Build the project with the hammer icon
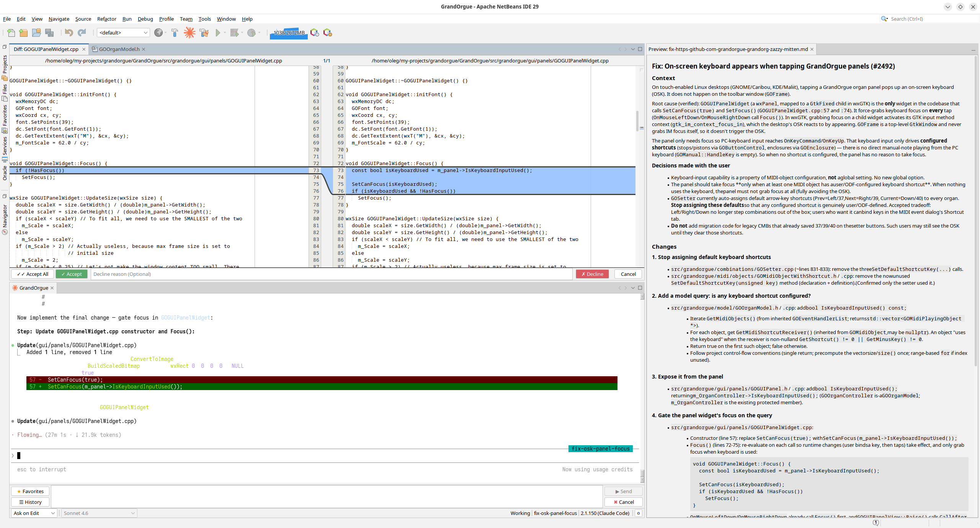Screen dimensions: 980x528 pos(175,33)
